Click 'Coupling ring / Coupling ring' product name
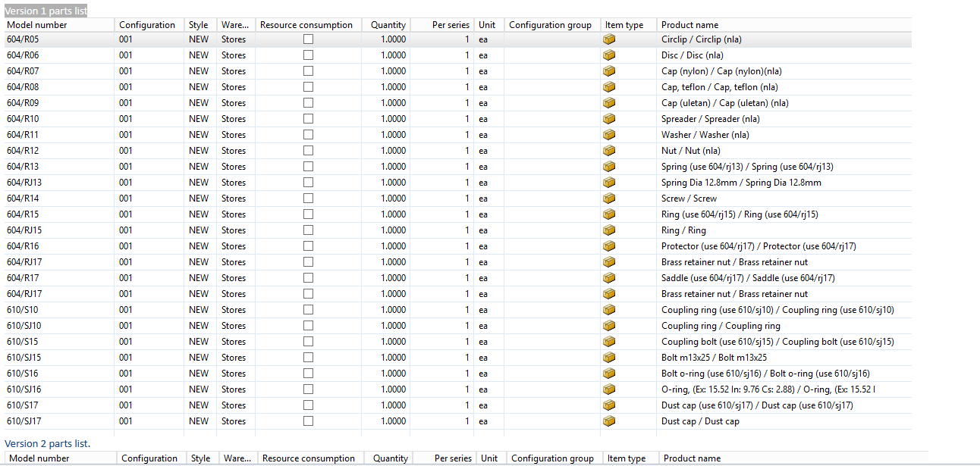Viewport: 980px width, 466px height. pyautogui.click(x=721, y=325)
